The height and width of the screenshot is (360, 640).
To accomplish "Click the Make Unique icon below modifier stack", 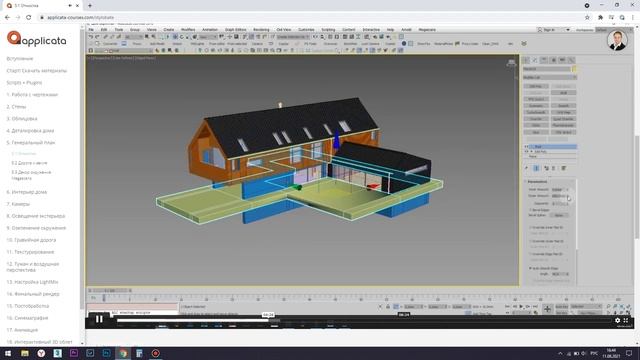I will click(x=547, y=168).
